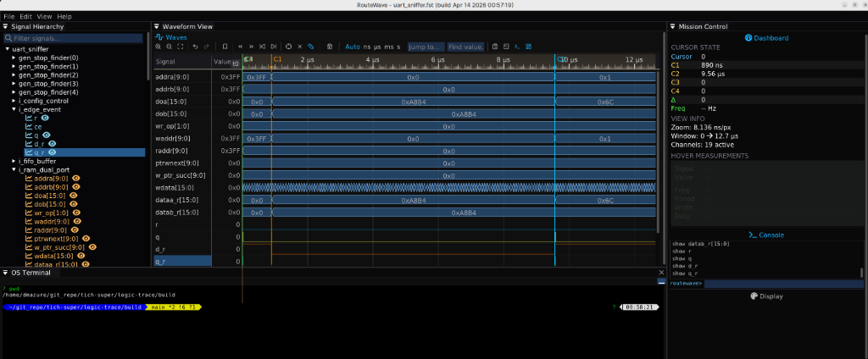Click the trash can icon in waveform toolbar
Image resolution: width=868 pixels, height=359 pixels.
point(330,47)
